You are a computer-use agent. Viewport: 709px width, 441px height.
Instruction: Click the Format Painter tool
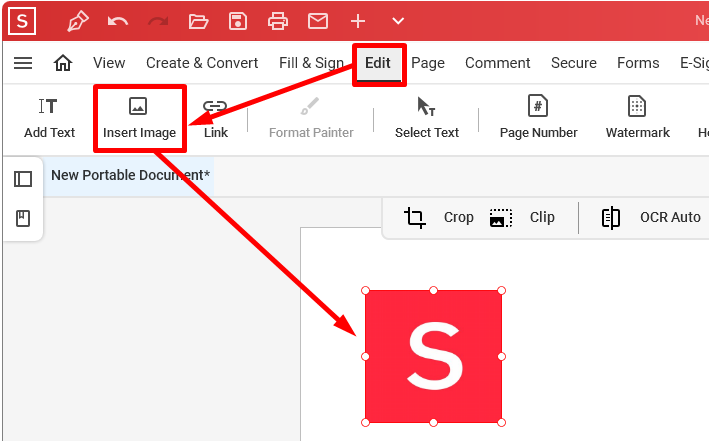pyautogui.click(x=311, y=119)
